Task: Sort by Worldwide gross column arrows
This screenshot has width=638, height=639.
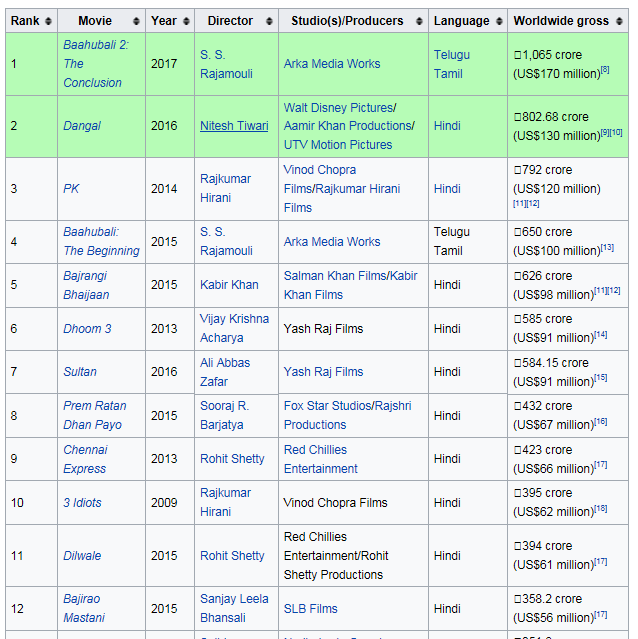Action: point(619,21)
